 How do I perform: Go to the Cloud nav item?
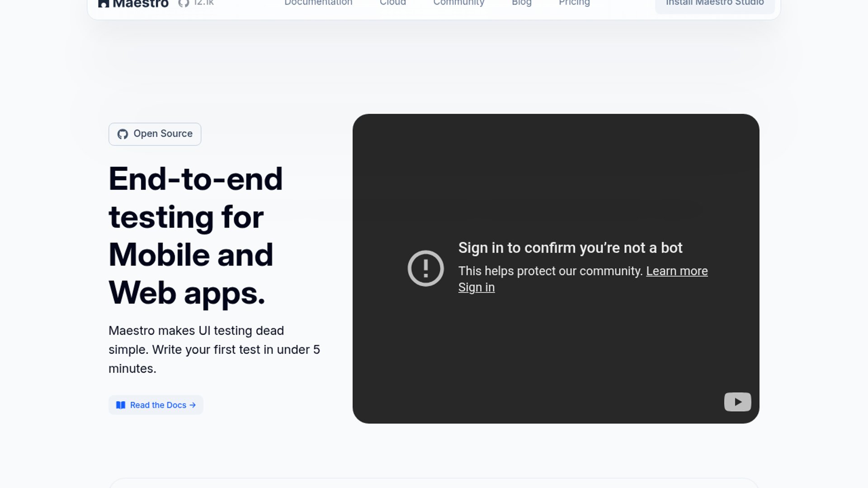[392, 3]
